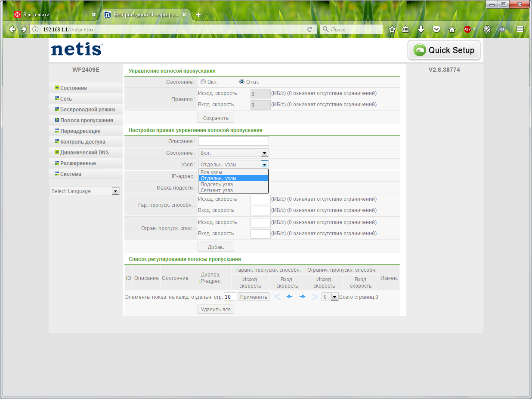The image size is (532, 399).
Task: Reload the page with refresh icon
Action: 309,30
